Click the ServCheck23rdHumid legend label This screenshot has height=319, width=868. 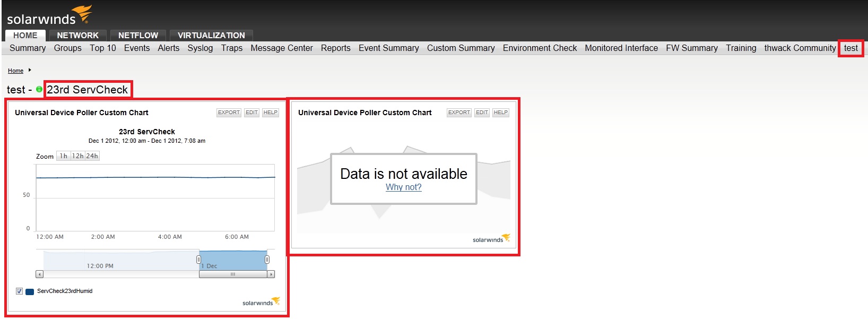[65, 291]
